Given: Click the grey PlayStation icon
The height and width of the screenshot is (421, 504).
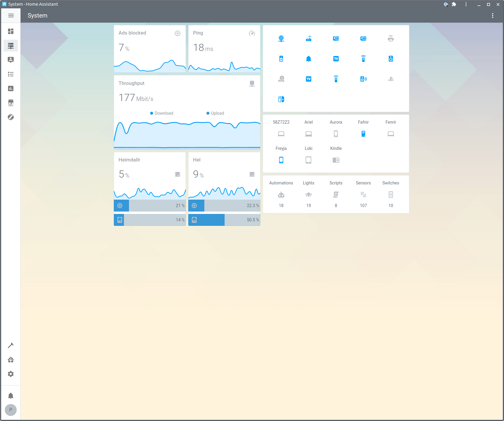Looking at the screenshot, I should point(391,79).
